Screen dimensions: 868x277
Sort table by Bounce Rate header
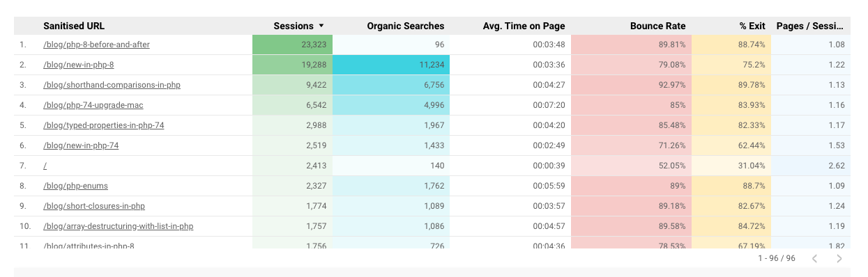(x=657, y=26)
